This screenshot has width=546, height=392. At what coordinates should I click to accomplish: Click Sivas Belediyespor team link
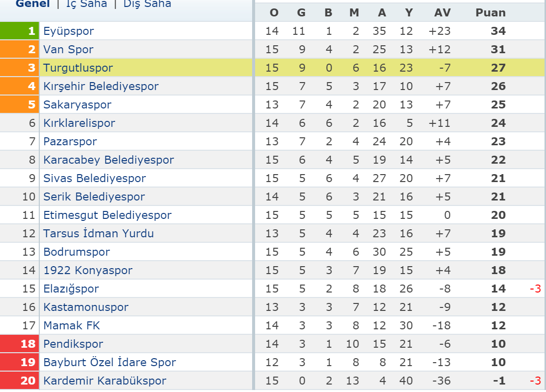[x=94, y=179]
